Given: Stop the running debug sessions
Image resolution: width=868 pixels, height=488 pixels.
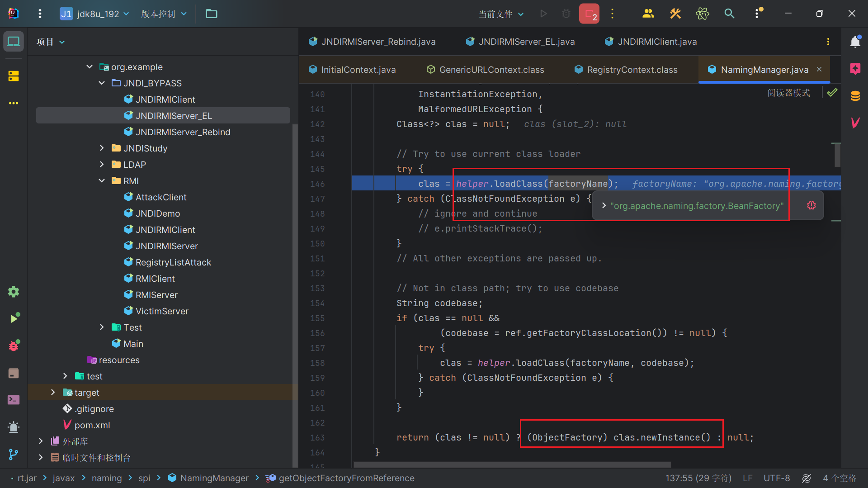Looking at the screenshot, I should [x=589, y=14].
